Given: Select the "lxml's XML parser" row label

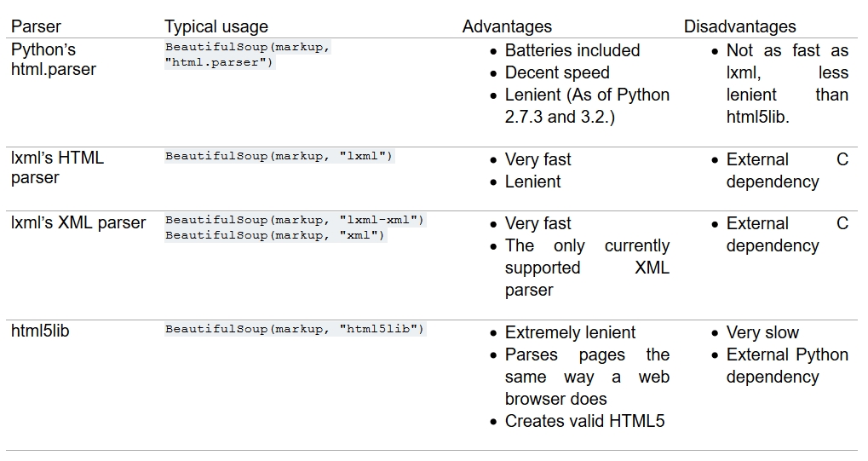Looking at the screenshot, I should [78, 223].
